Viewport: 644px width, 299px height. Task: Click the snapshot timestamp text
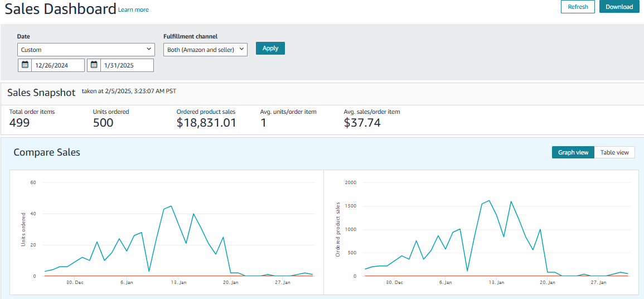point(129,91)
